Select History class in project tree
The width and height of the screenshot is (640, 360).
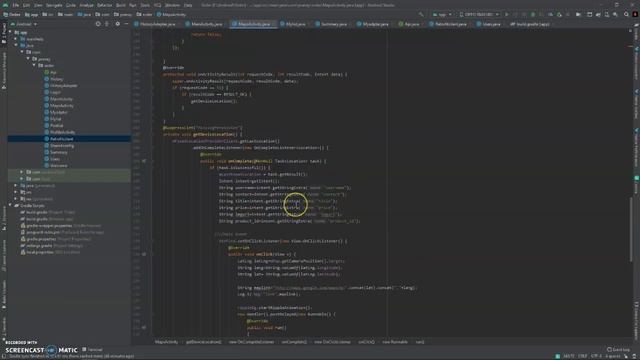pyautogui.click(x=54, y=79)
